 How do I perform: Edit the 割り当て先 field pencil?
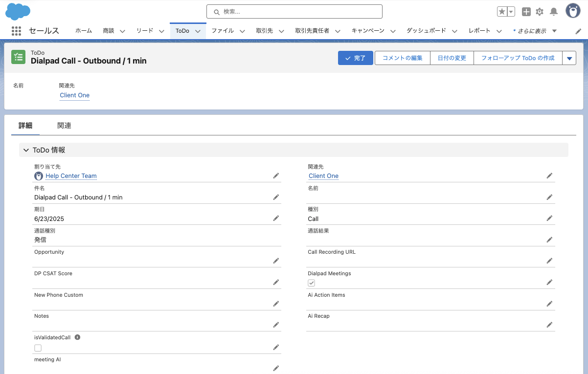coord(276,176)
